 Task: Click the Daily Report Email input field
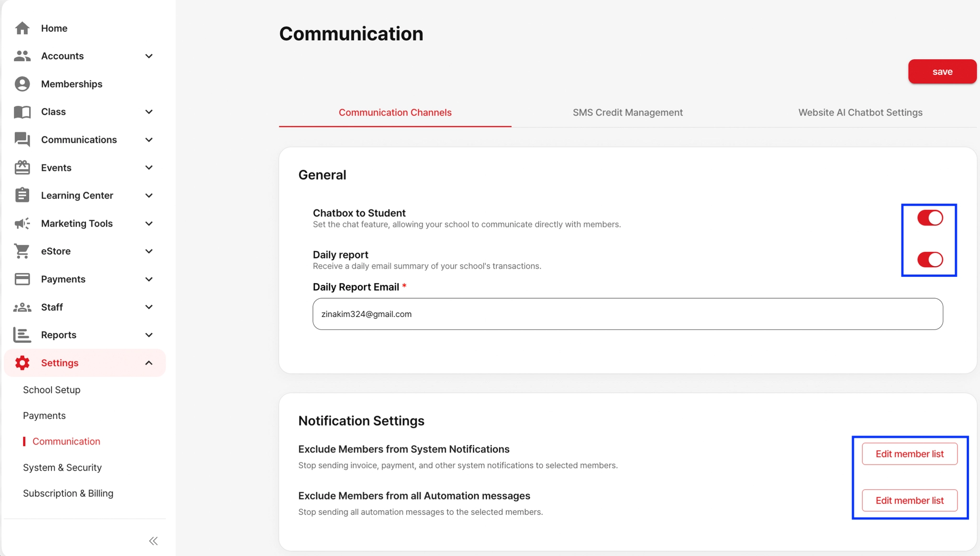click(627, 314)
